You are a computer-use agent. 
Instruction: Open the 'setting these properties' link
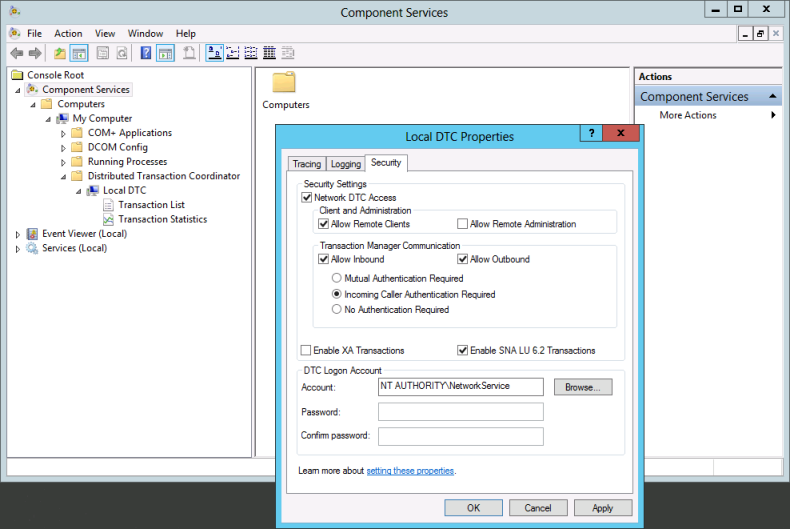pyautogui.click(x=410, y=470)
